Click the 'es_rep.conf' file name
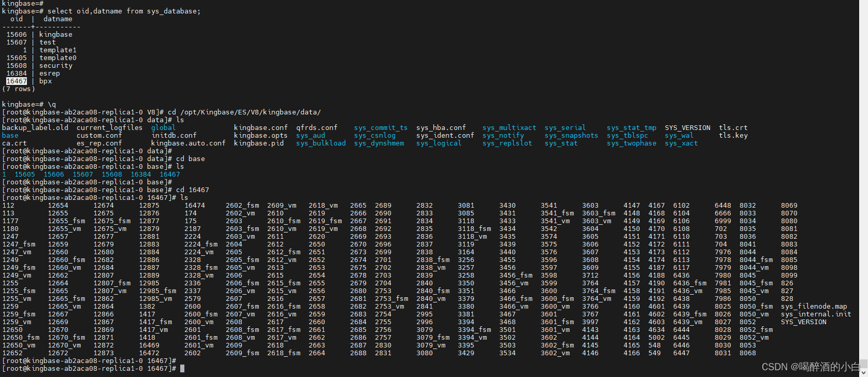 tap(99, 143)
